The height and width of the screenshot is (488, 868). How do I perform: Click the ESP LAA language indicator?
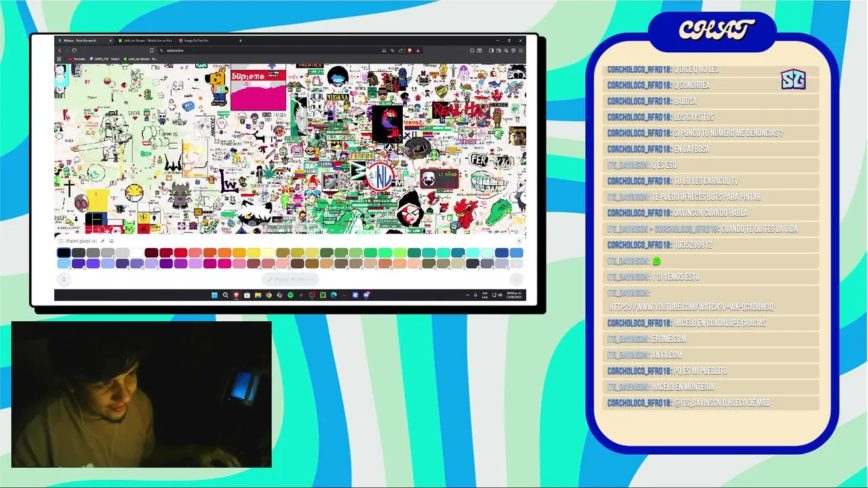coord(485,296)
